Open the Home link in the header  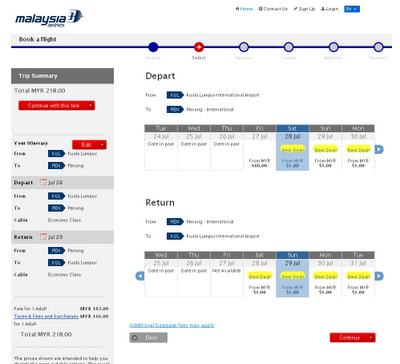click(244, 9)
